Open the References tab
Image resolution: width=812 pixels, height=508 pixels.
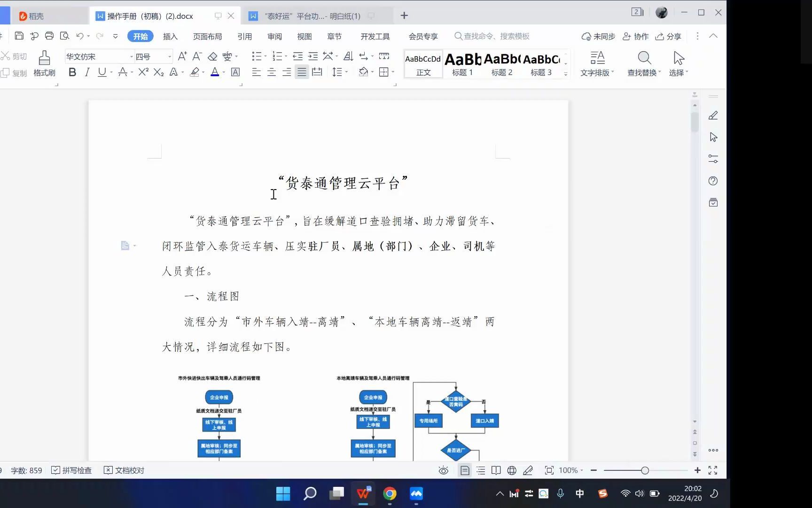(x=244, y=36)
